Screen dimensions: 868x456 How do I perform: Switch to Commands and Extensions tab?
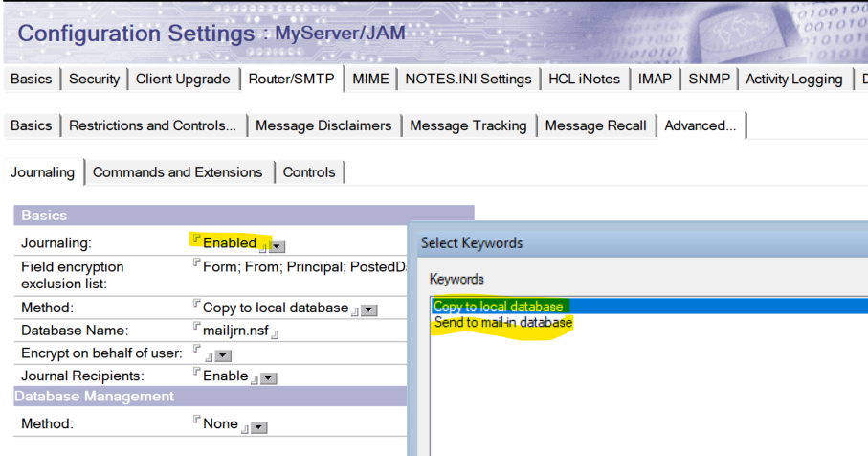coord(177,172)
